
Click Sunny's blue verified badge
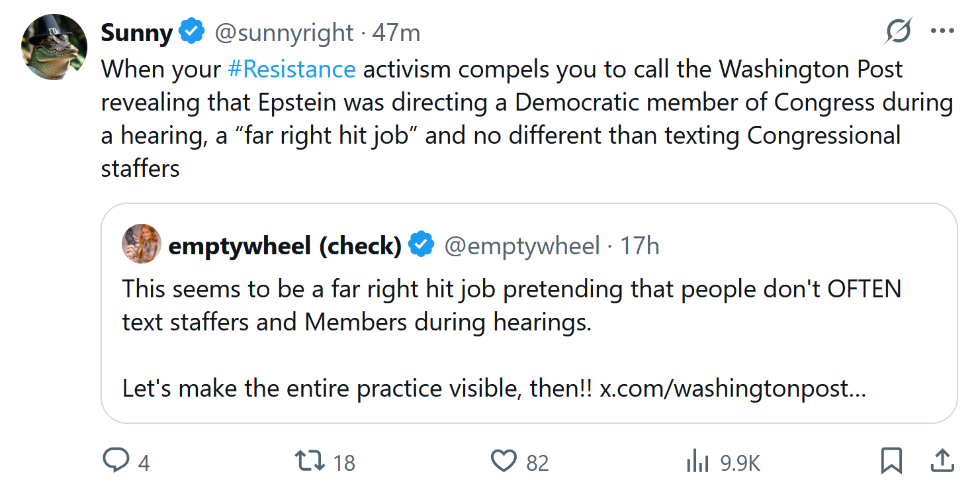coord(193,32)
